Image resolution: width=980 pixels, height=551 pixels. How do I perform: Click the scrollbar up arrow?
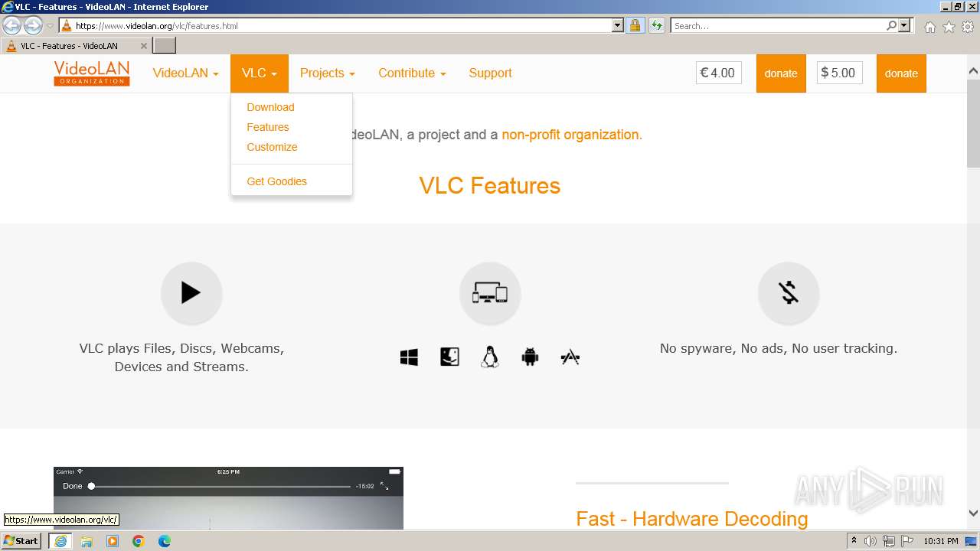pos(973,71)
